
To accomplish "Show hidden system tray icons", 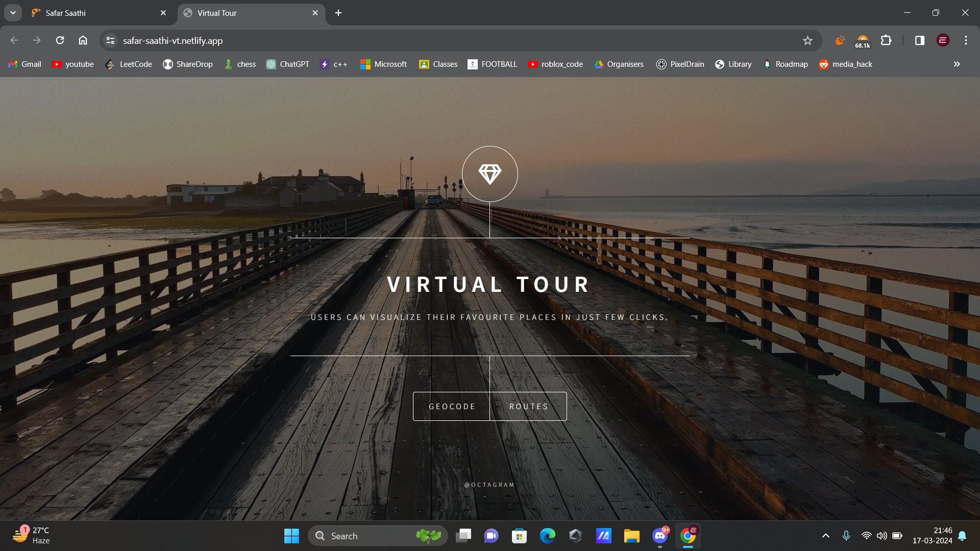I will (x=825, y=536).
